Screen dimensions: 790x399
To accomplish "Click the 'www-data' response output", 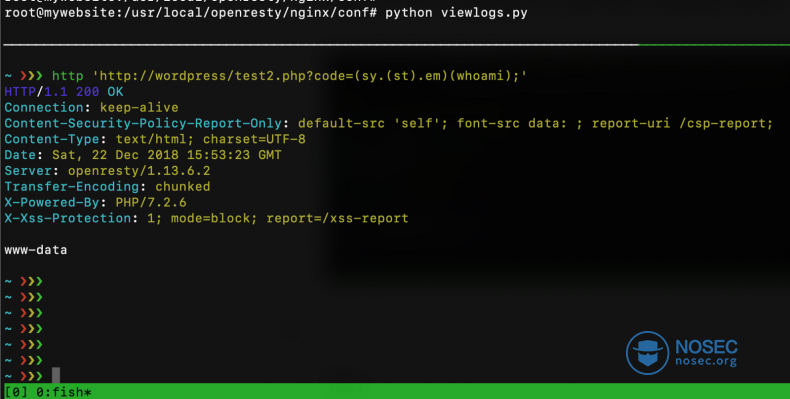I will (x=36, y=250).
